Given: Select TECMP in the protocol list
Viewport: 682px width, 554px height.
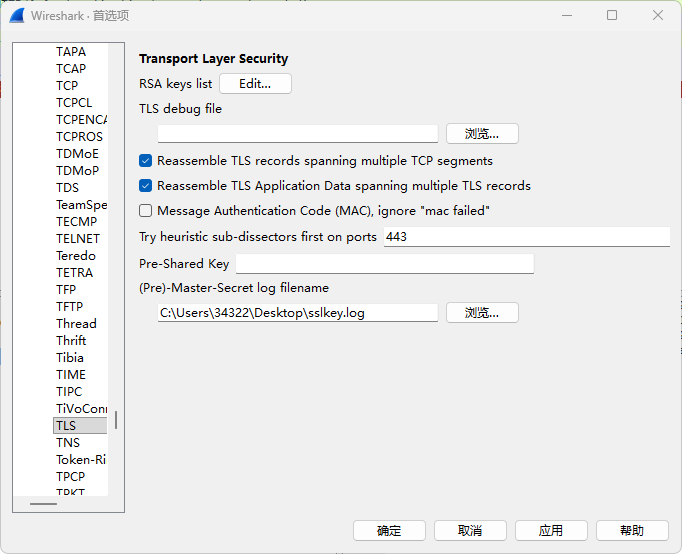Looking at the screenshot, I should (x=77, y=221).
